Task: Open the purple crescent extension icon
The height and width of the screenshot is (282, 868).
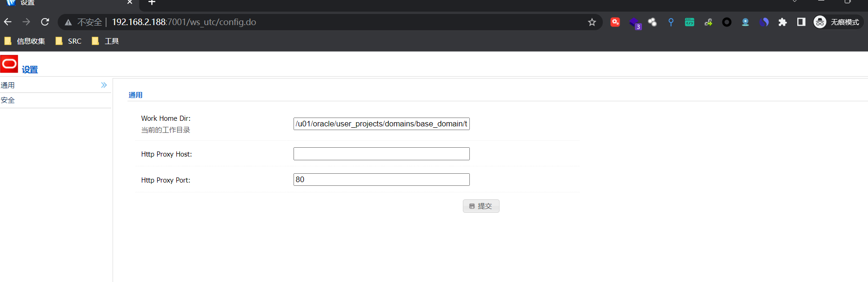Action: [x=764, y=22]
